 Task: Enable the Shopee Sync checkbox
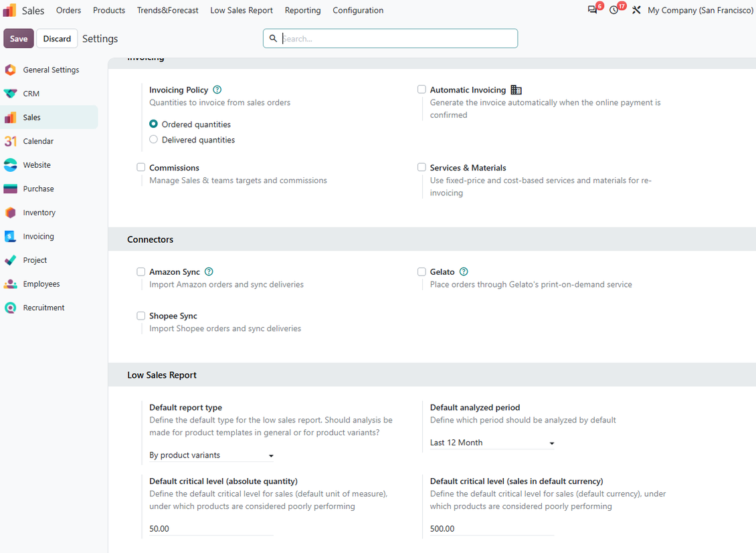point(140,316)
